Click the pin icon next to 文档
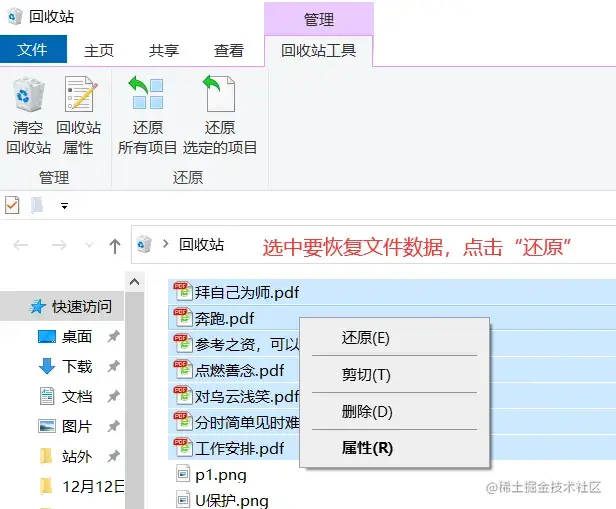 point(114,396)
